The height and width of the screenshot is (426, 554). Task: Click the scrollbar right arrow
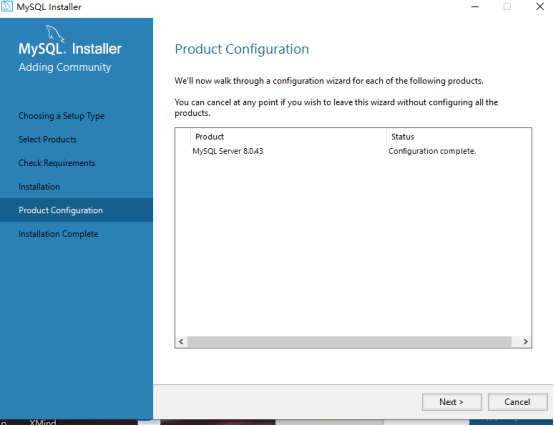tap(525, 342)
